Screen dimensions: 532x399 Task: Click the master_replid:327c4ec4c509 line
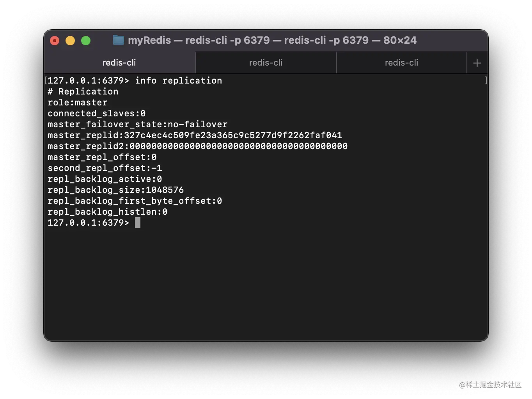click(x=195, y=135)
